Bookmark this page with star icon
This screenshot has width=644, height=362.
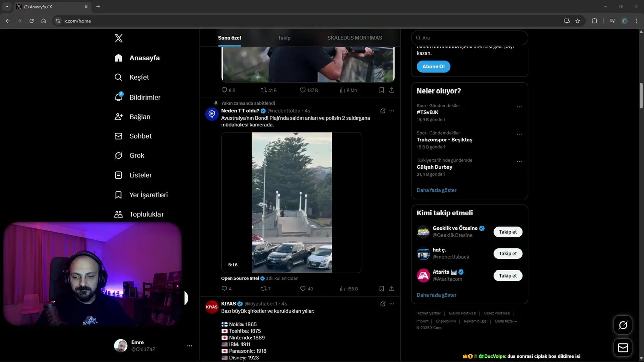[578, 21]
